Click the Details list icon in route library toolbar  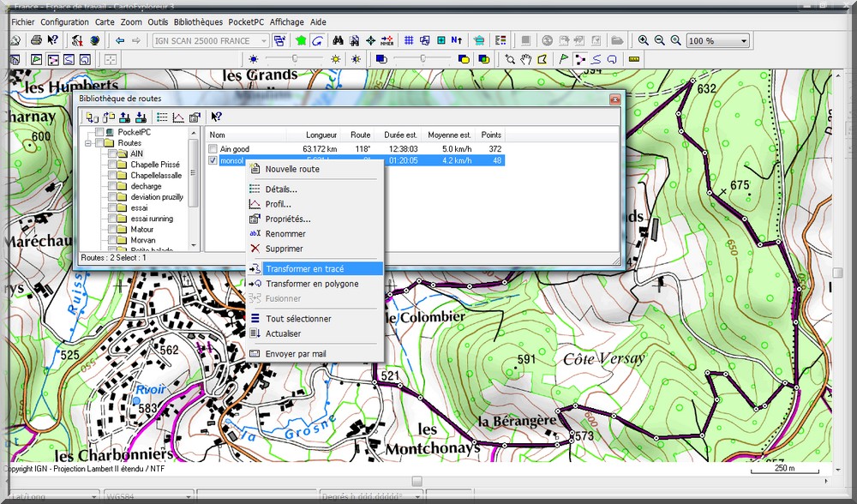coord(162,117)
